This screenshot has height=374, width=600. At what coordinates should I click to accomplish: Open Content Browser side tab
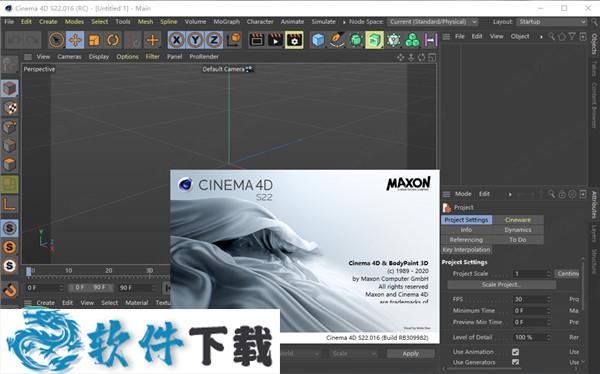click(594, 105)
